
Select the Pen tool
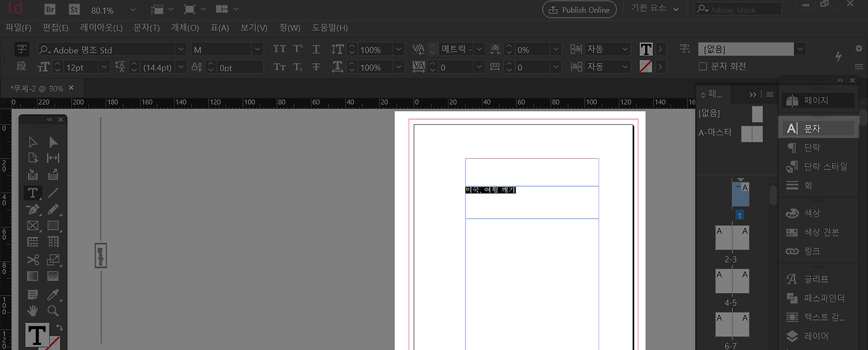33,210
